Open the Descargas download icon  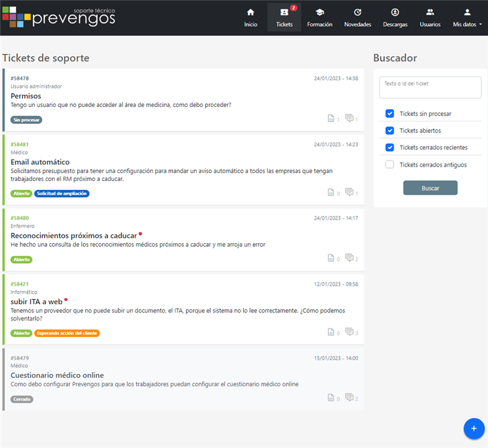pyautogui.click(x=395, y=12)
